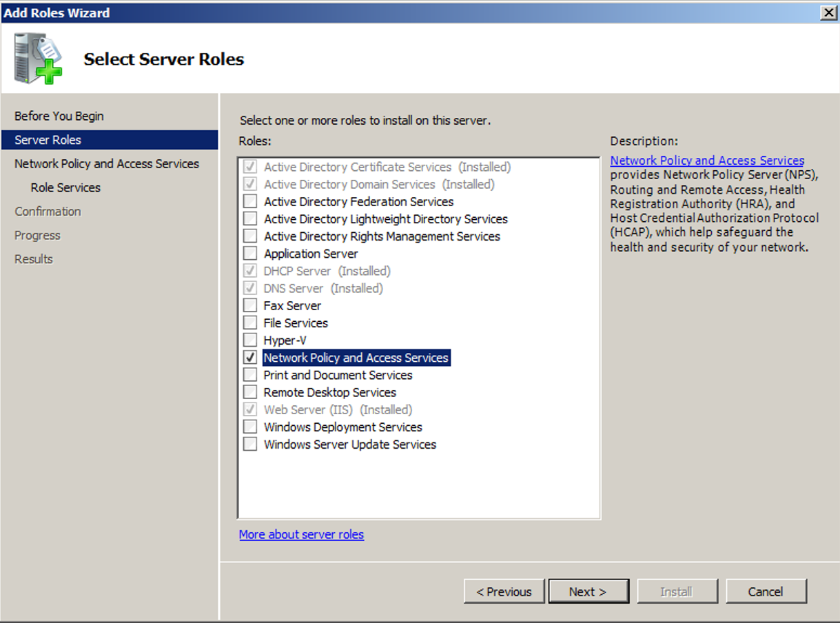
Task: Click the Progress step in sidebar
Action: (37, 235)
